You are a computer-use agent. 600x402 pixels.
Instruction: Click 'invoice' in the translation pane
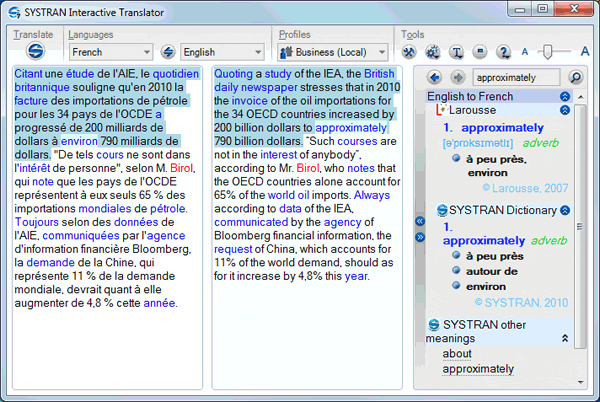coord(249,101)
